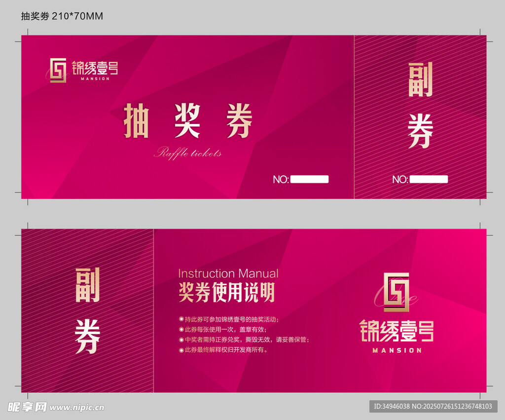Click the white NO: number field on the main ticket
The width and height of the screenshot is (505, 420).
pyautogui.click(x=309, y=179)
